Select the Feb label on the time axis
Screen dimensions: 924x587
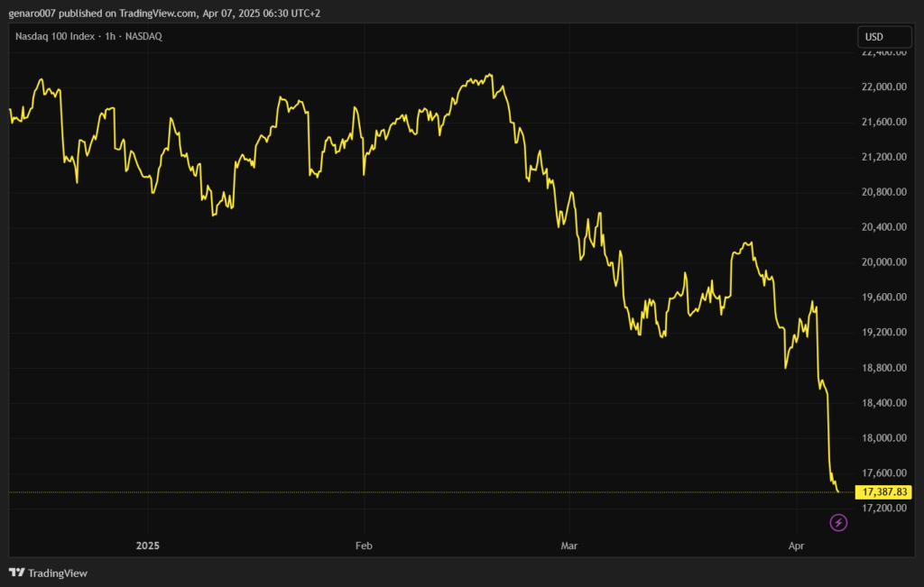click(364, 546)
